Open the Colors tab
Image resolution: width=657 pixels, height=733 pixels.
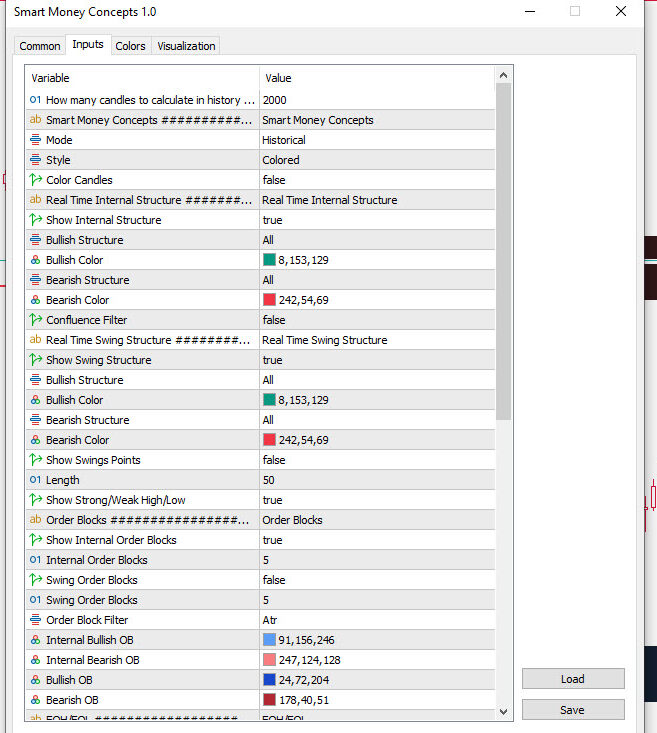tap(130, 46)
